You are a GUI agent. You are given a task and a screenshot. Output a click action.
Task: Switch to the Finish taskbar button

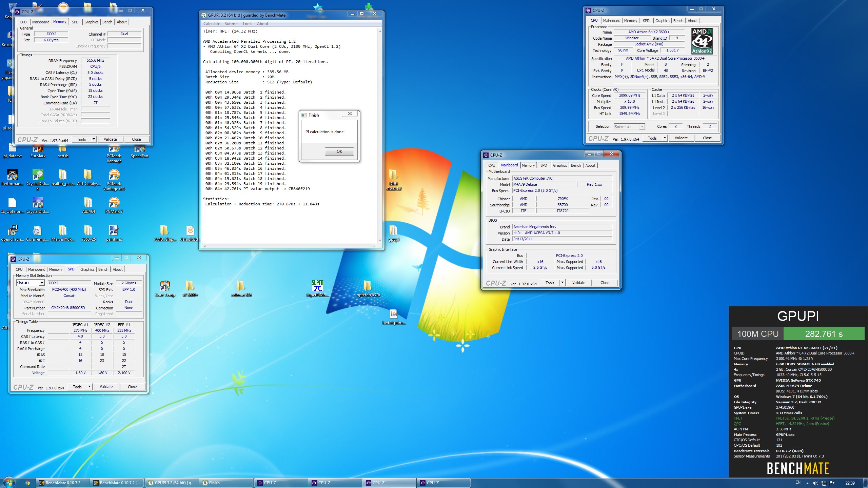(226, 483)
